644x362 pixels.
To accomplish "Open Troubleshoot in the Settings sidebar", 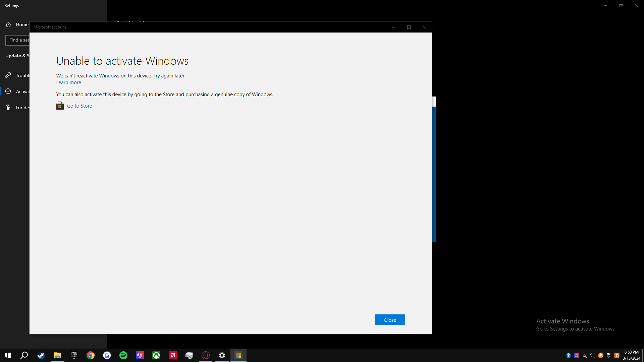I will coord(20,75).
